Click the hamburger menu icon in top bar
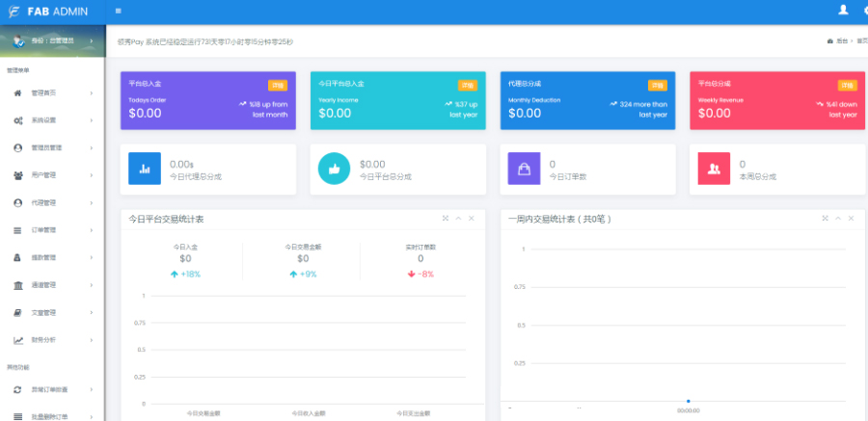The image size is (868, 421). 119,11
